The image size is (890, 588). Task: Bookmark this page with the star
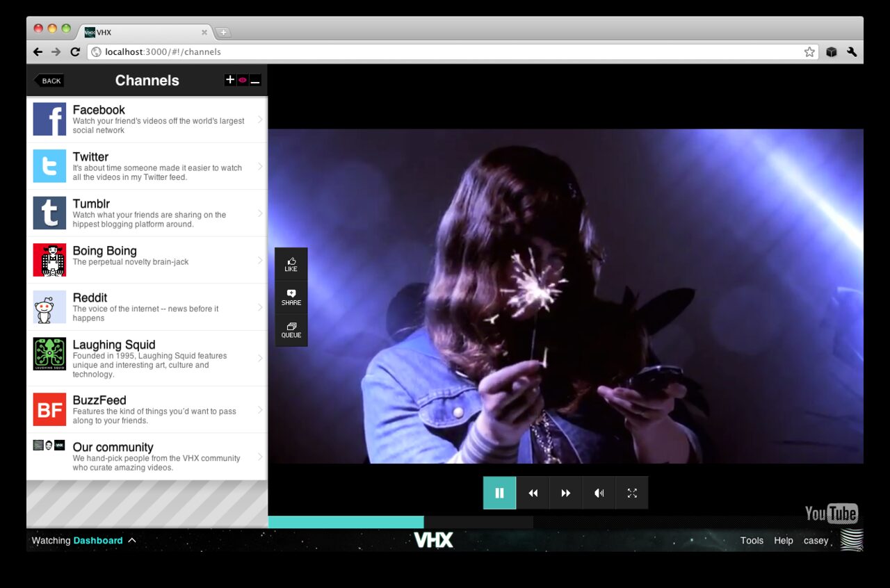tap(809, 51)
